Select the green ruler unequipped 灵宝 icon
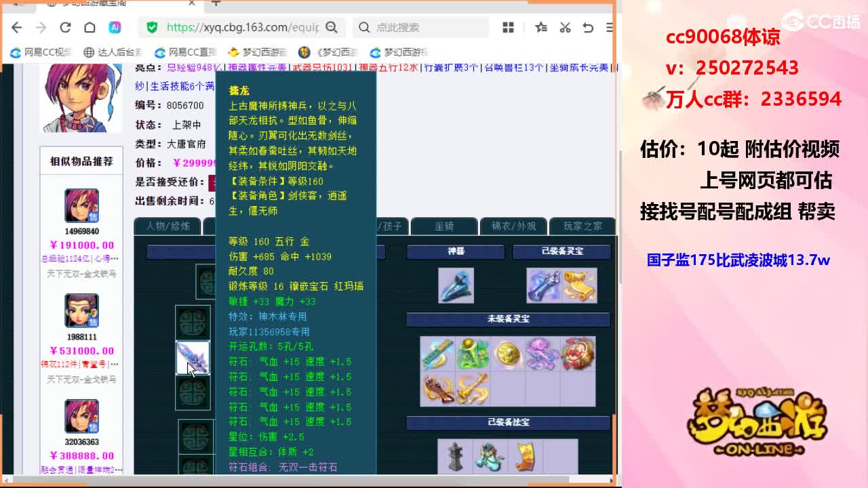Viewport: 868px width, 488px height. click(x=437, y=354)
